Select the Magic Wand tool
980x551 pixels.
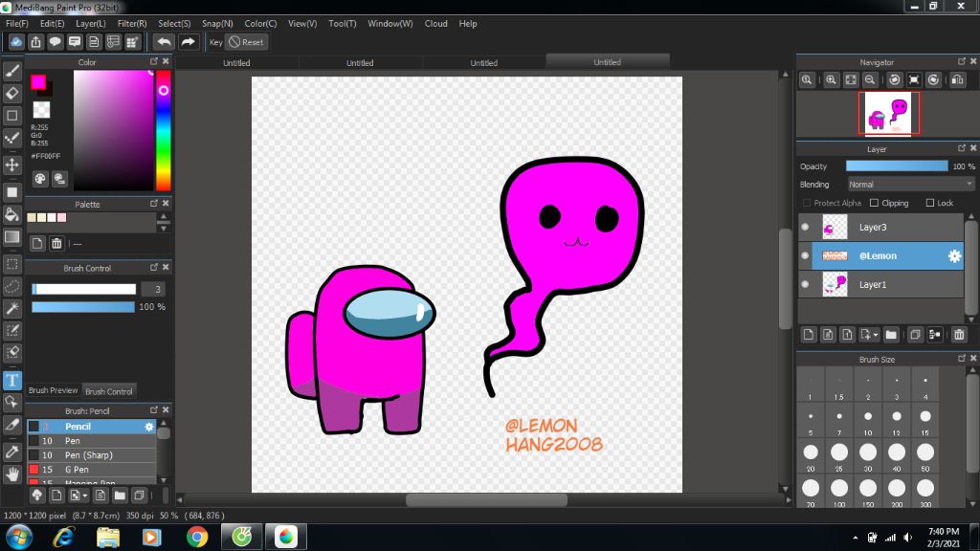[x=11, y=308]
